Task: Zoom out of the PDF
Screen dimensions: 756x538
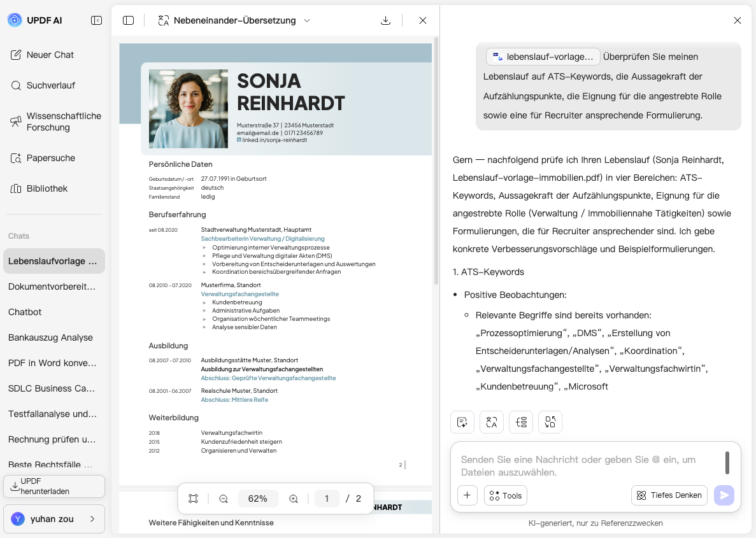Action: [x=223, y=499]
